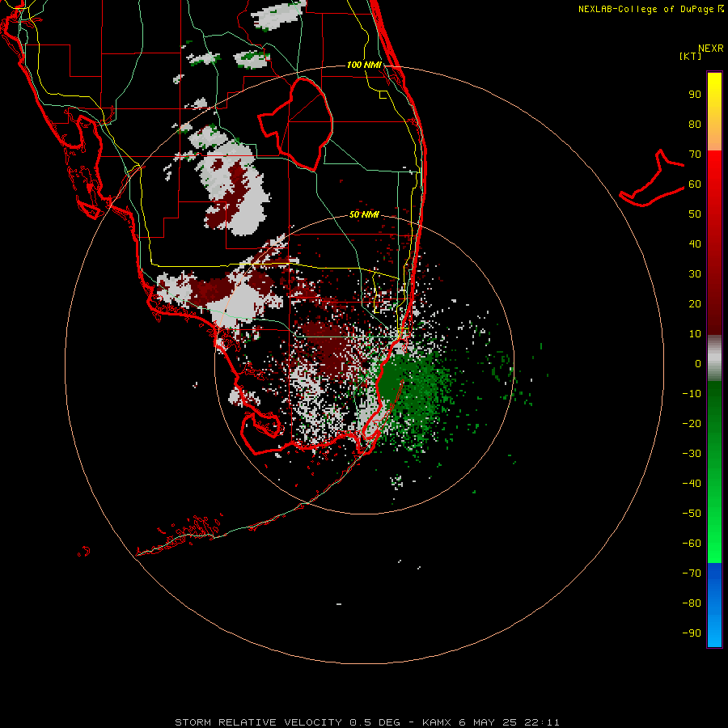
Task: Click the 20 value on velocity scale
Action: (695, 303)
